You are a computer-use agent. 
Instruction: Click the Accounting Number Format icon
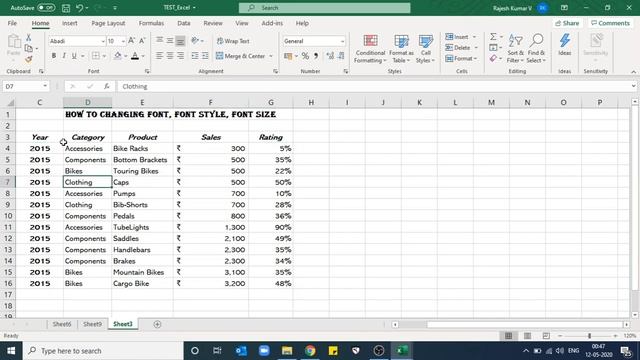click(x=288, y=56)
